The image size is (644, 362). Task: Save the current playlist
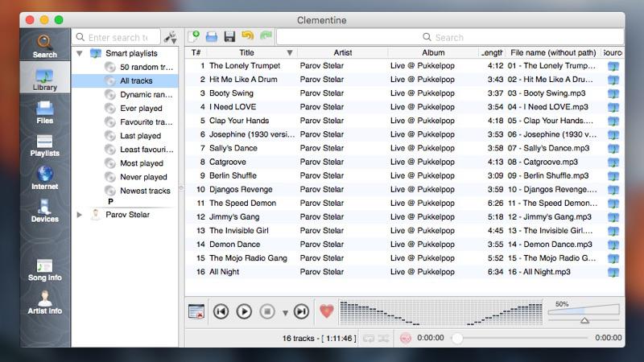(229, 36)
